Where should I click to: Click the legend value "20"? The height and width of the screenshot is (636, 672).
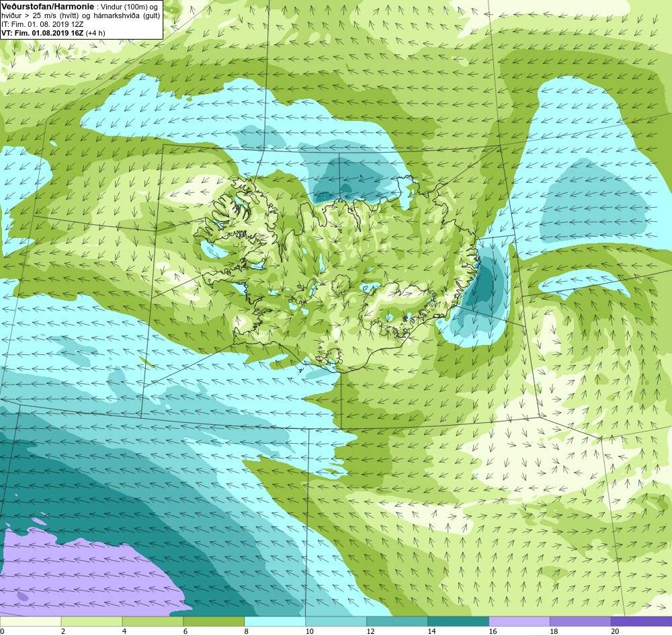click(615, 631)
